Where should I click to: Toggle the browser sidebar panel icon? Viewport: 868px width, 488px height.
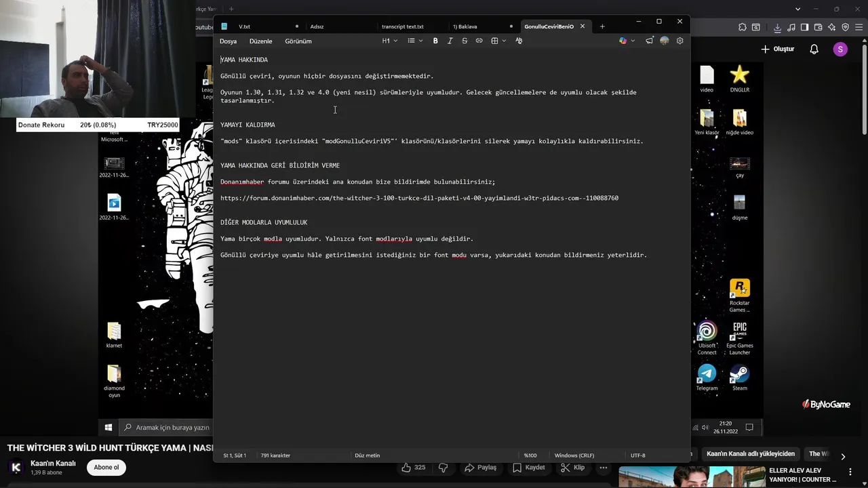pyautogui.click(x=804, y=27)
